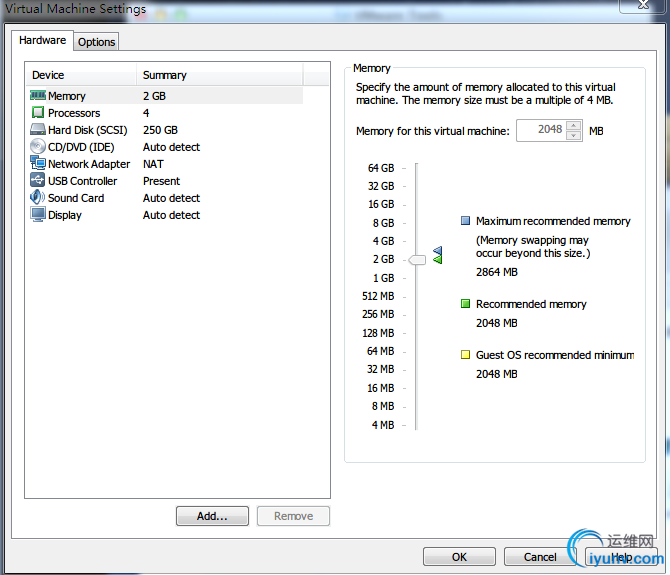Click the blue maximum memory marker arrow

pyautogui.click(x=438, y=252)
